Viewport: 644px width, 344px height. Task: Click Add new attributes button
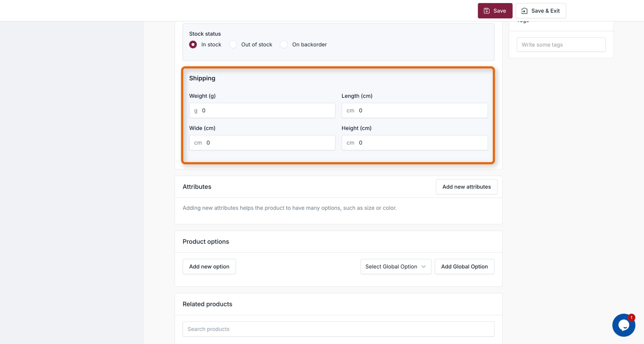(466, 187)
